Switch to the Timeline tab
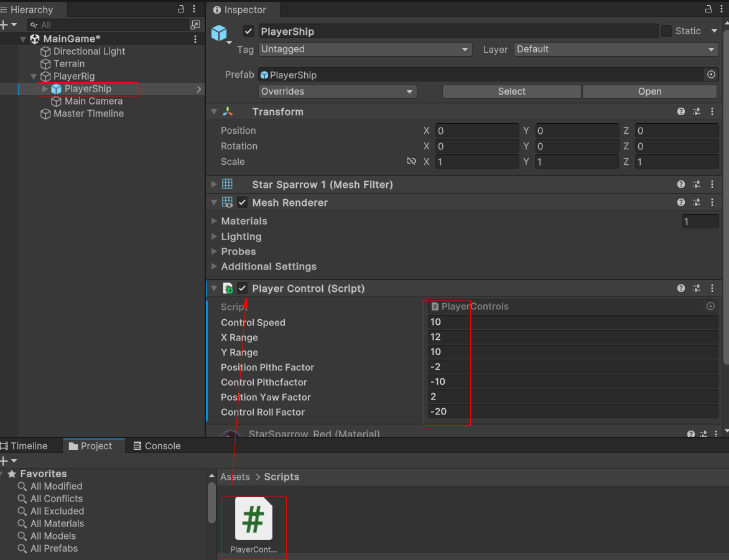The height and width of the screenshot is (560, 729). (25, 446)
